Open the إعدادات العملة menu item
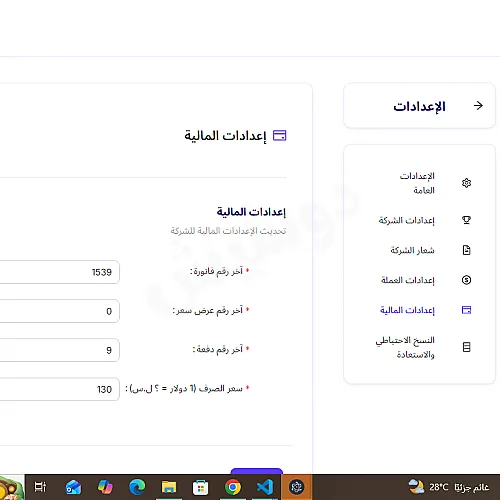The height and width of the screenshot is (500, 500). (408, 280)
